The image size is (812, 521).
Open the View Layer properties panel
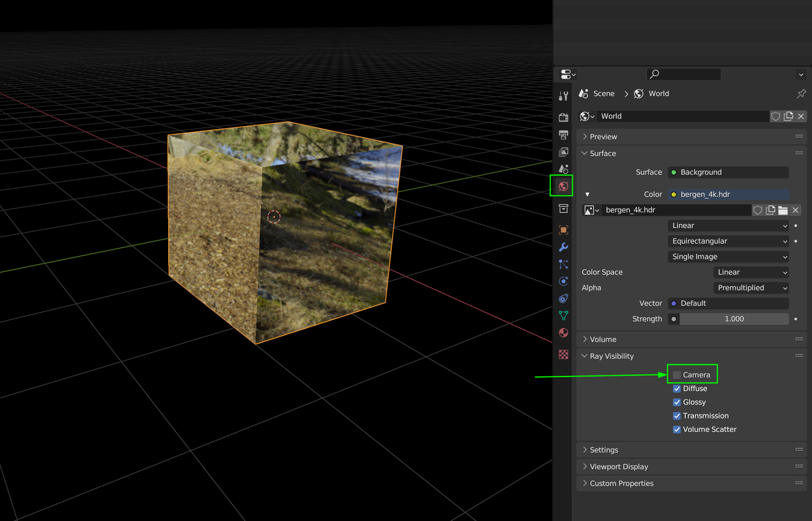[x=563, y=152]
